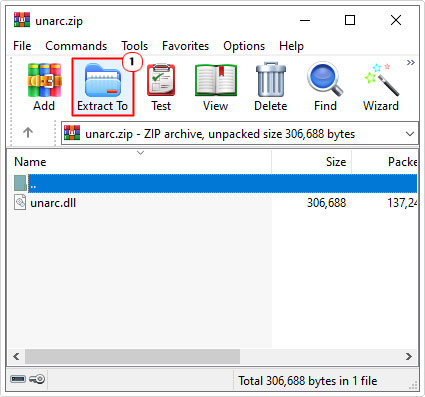Click the scroll right arrow
425x397 pixels.
(409, 357)
